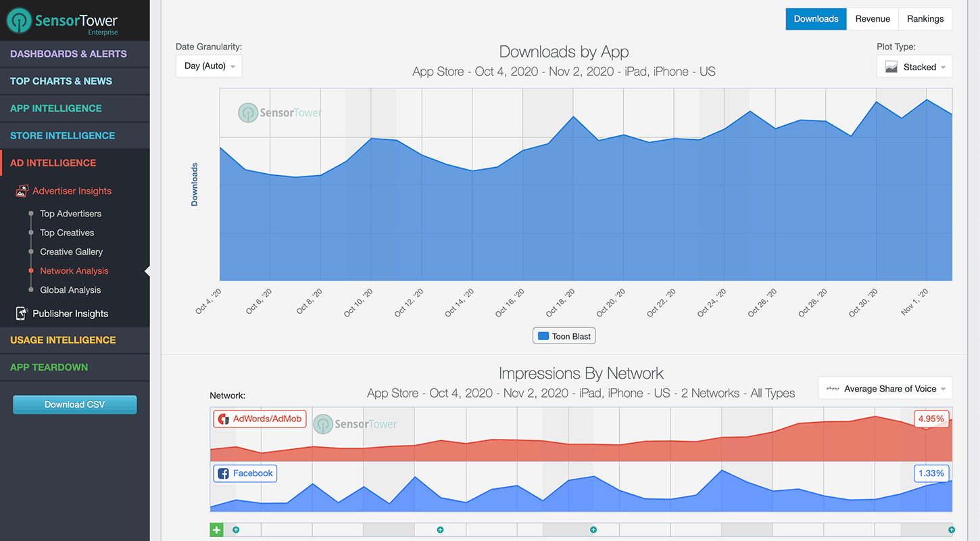This screenshot has height=541, width=980.
Task: Click the Download CSV button
Action: click(75, 404)
